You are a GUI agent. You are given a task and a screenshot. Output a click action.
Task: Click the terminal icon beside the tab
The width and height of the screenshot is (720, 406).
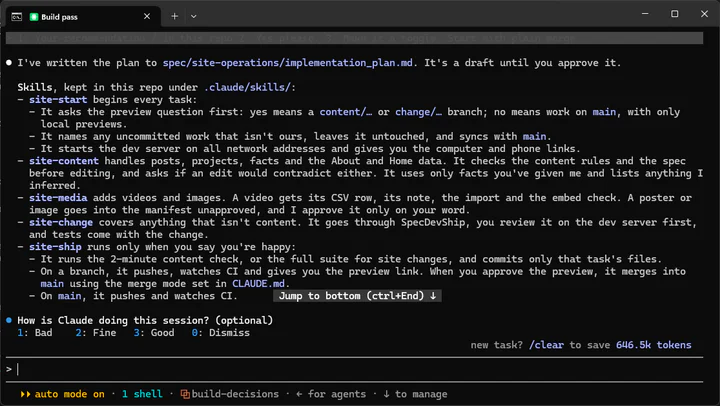[x=17, y=17]
